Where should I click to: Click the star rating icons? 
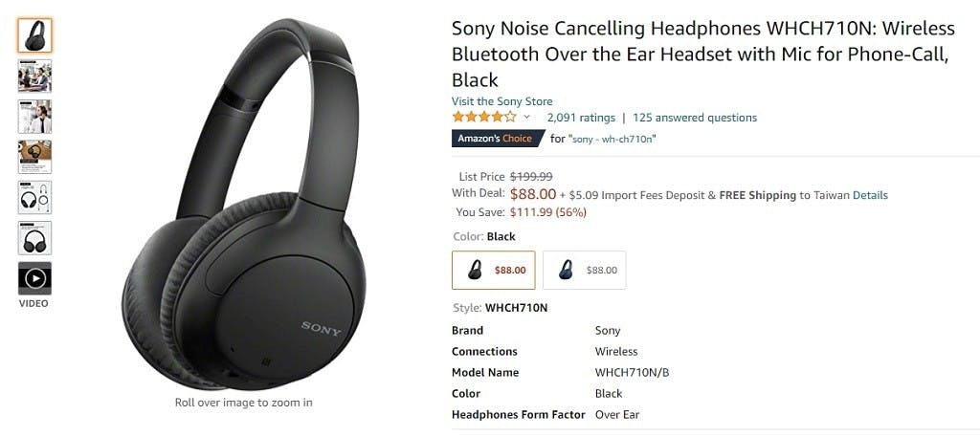pos(484,117)
